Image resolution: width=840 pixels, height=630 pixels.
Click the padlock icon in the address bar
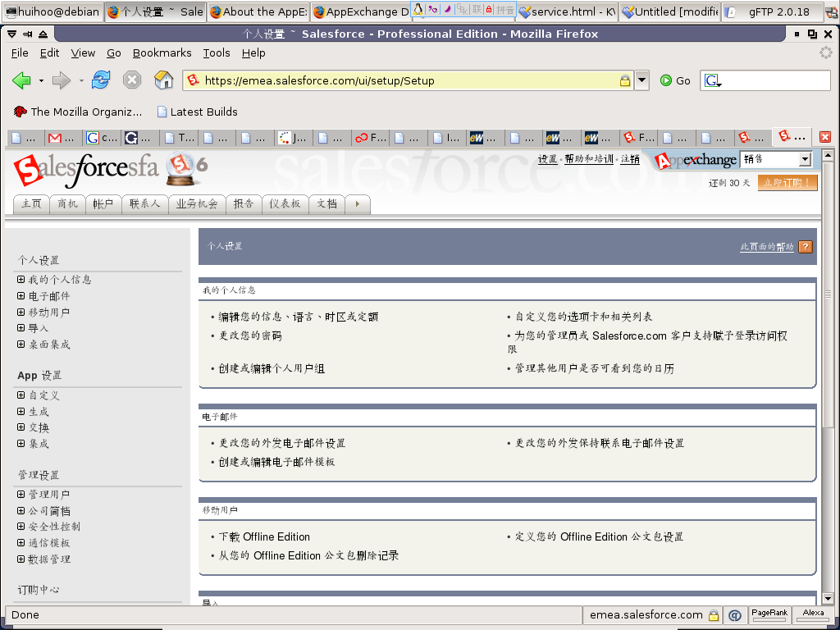[624, 81]
